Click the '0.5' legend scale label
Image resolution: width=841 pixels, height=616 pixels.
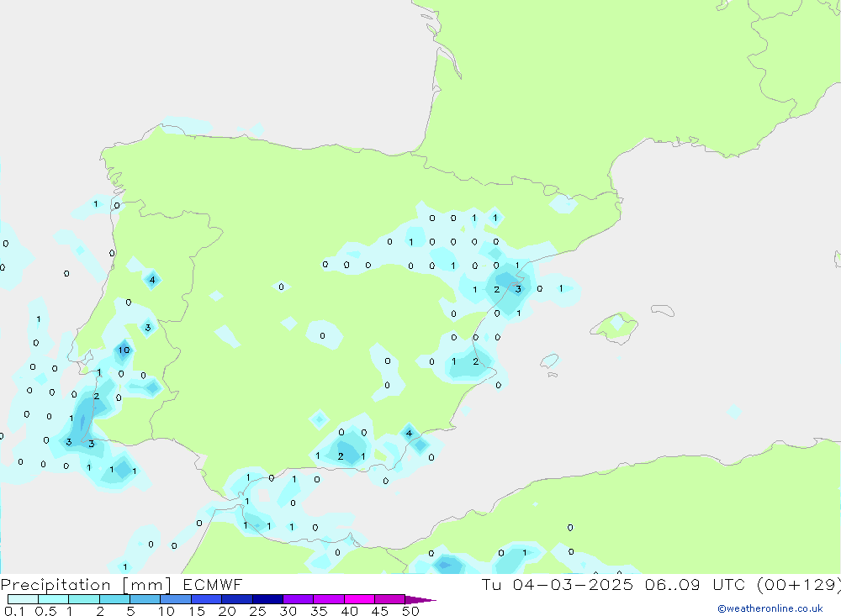click(45, 611)
